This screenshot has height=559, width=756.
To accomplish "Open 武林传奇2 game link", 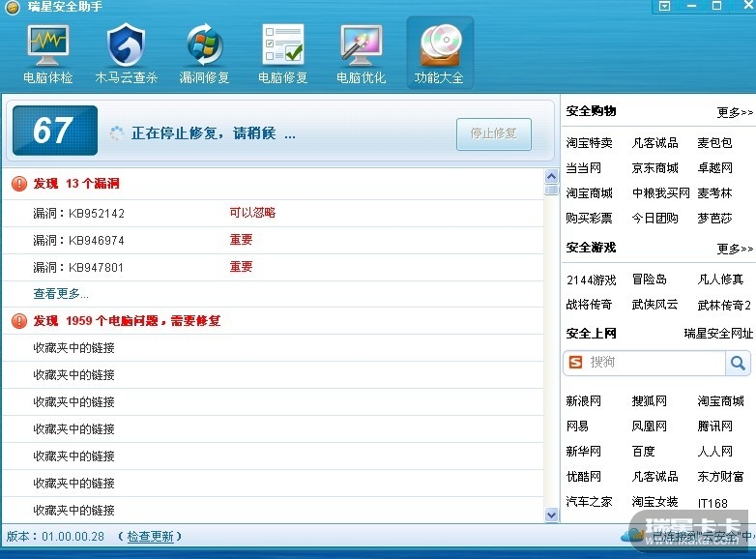I will tap(724, 305).
